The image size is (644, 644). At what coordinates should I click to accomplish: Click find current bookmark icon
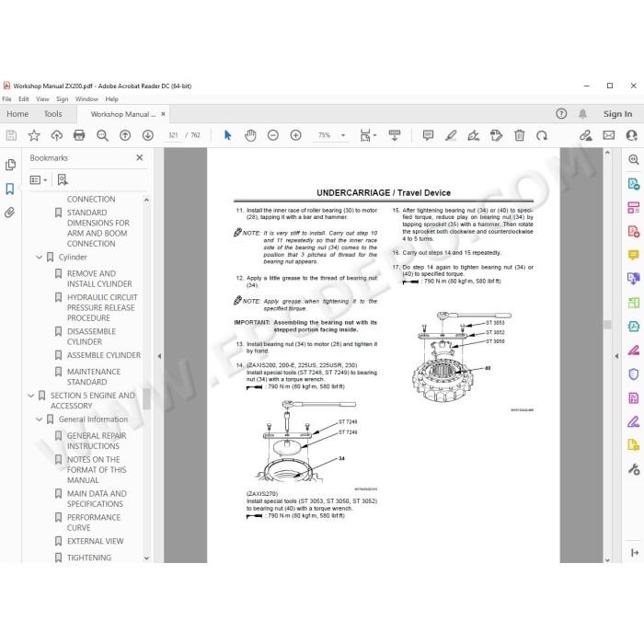[x=63, y=179]
